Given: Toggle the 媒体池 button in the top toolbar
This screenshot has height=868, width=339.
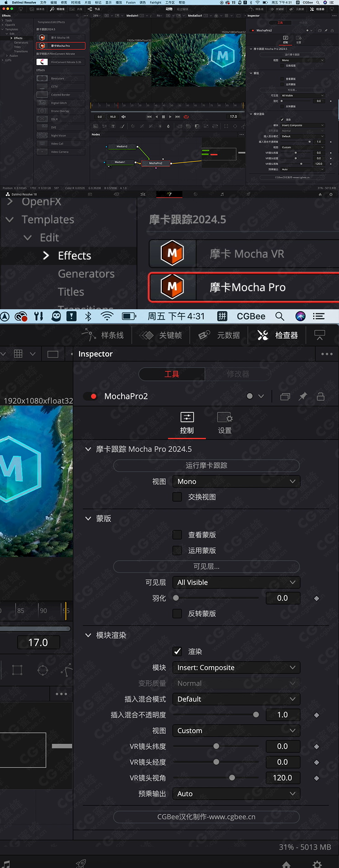Looking at the screenshot, I should [38, 9].
